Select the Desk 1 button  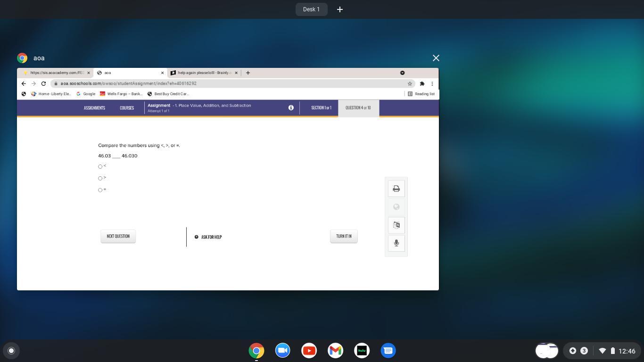click(x=311, y=9)
